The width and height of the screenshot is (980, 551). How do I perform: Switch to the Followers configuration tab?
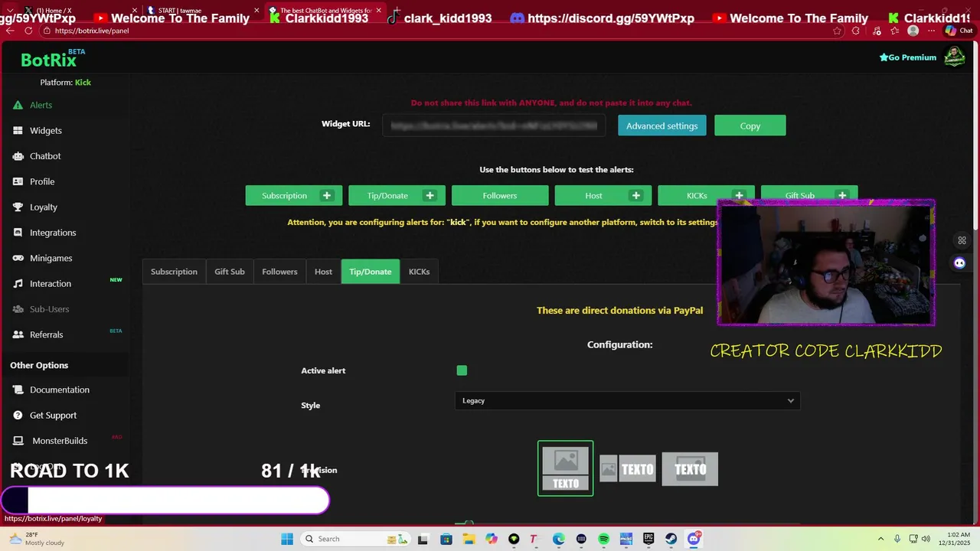(x=279, y=272)
